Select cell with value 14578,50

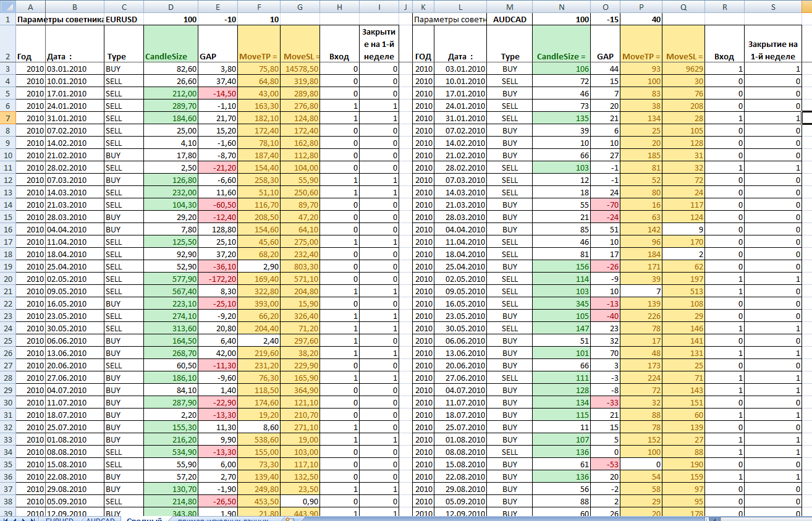(x=300, y=69)
